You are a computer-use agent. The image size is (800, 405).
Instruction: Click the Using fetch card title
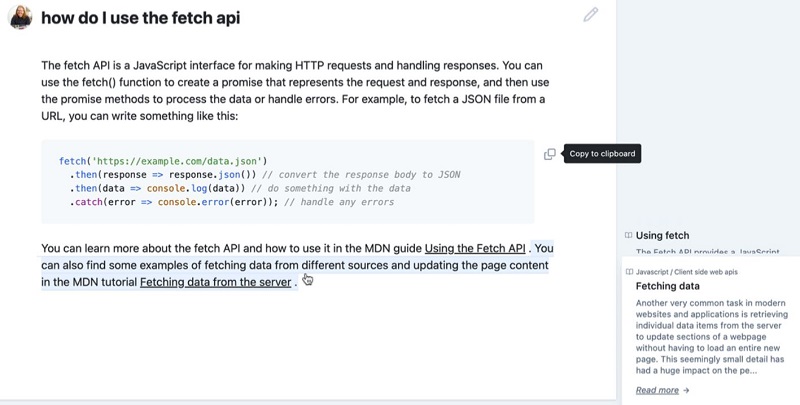(x=662, y=236)
